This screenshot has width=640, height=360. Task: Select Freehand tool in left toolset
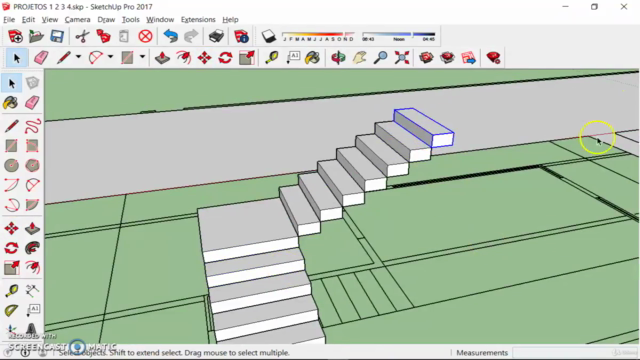(x=32, y=126)
